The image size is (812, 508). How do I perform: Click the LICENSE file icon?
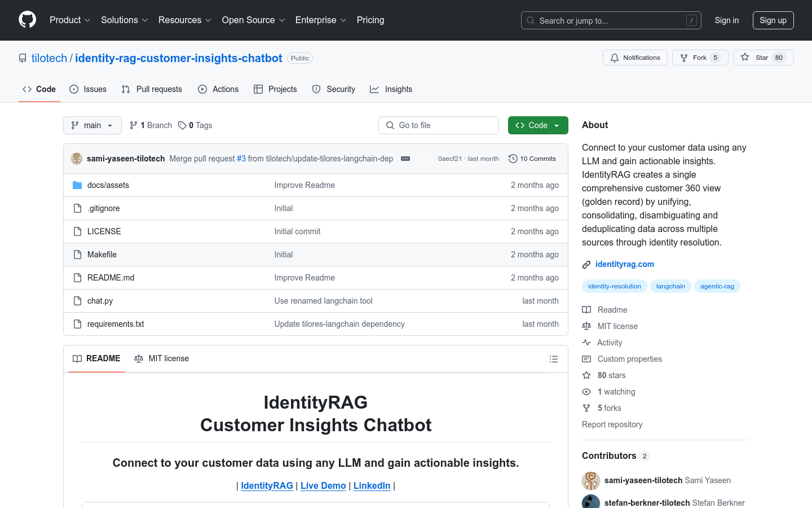point(77,231)
